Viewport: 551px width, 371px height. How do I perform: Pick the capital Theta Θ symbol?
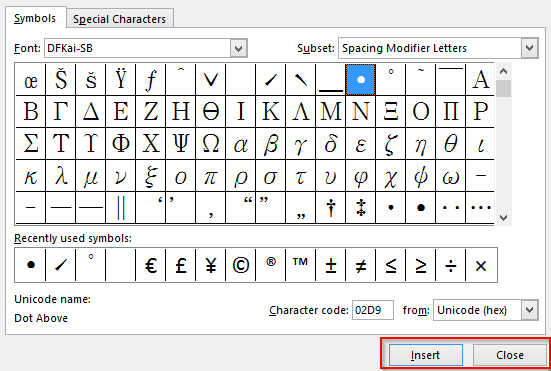(x=210, y=111)
